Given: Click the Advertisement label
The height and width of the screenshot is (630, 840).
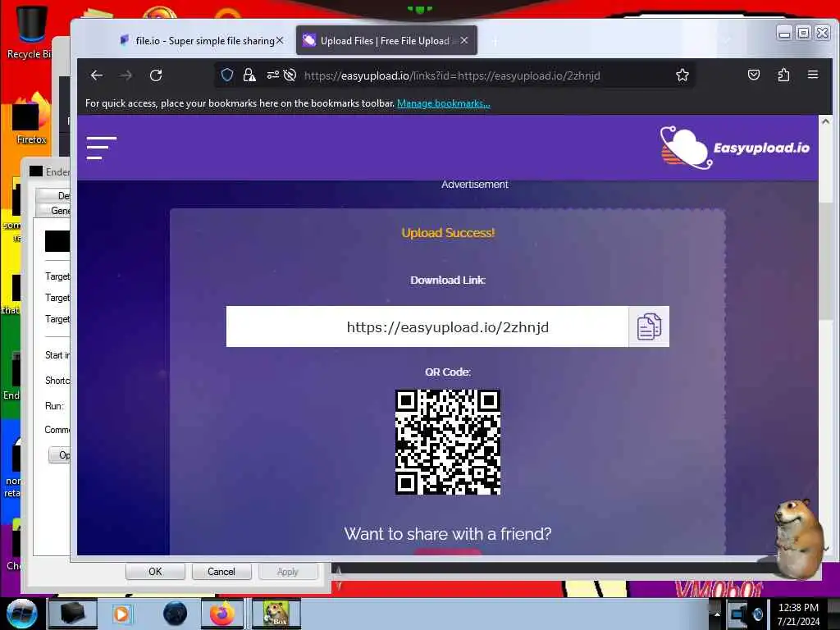Looking at the screenshot, I should [475, 185].
